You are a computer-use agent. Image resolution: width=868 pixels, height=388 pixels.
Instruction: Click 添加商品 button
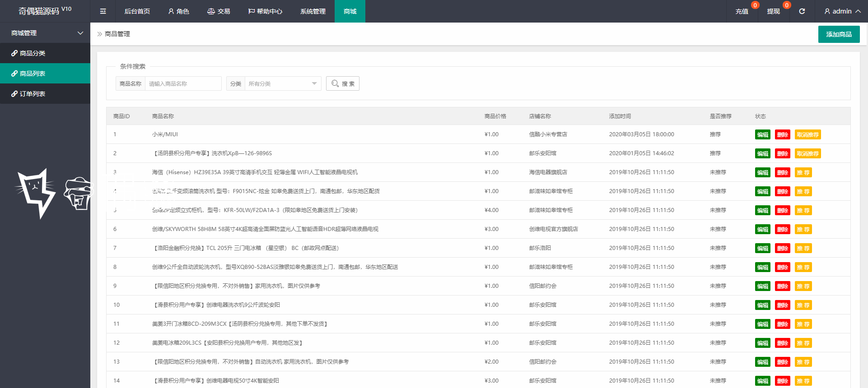pos(839,34)
